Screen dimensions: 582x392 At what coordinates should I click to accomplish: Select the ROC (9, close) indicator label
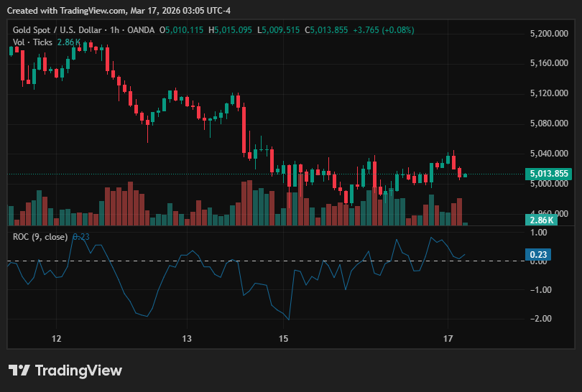click(40, 237)
